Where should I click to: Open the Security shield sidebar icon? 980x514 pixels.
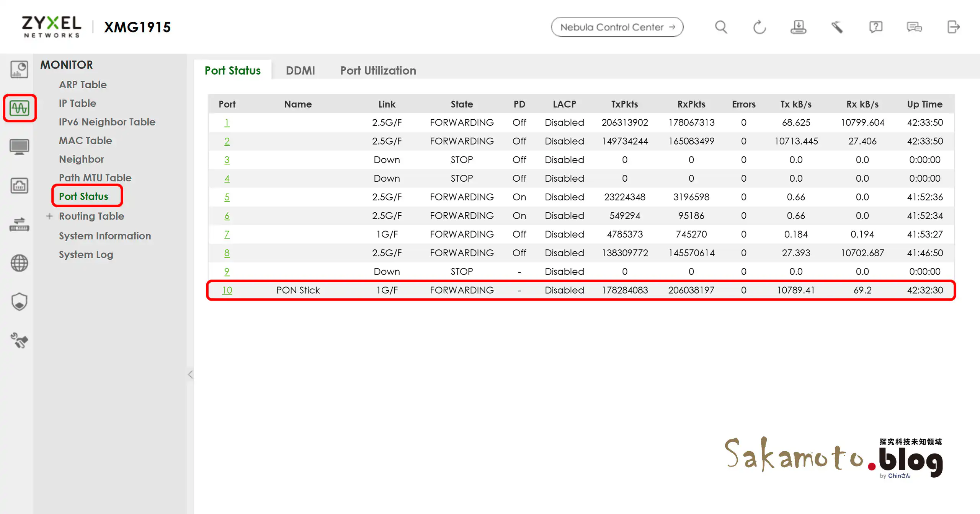(19, 302)
